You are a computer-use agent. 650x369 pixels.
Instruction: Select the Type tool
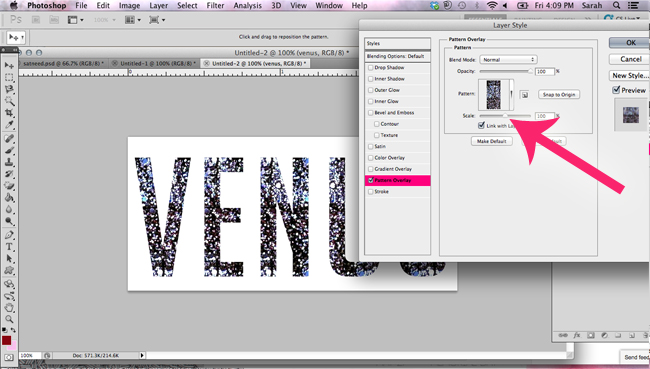pyautogui.click(x=9, y=247)
